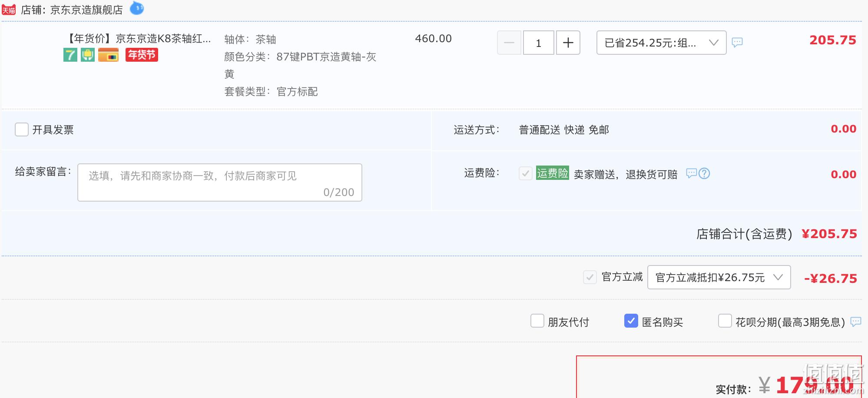Open the comment icon beside discount dropdown
Viewport: 868px width, 398px height.
[737, 43]
